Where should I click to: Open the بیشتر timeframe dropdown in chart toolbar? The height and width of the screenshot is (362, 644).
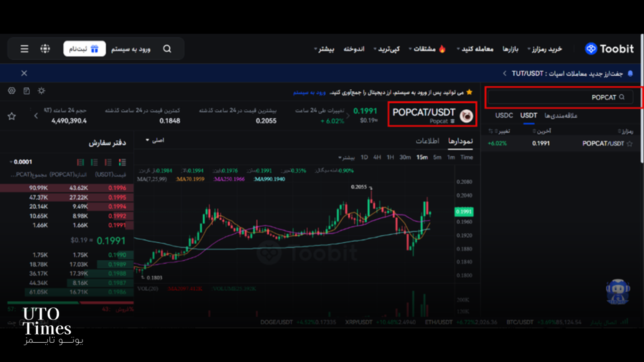click(x=347, y=157)
